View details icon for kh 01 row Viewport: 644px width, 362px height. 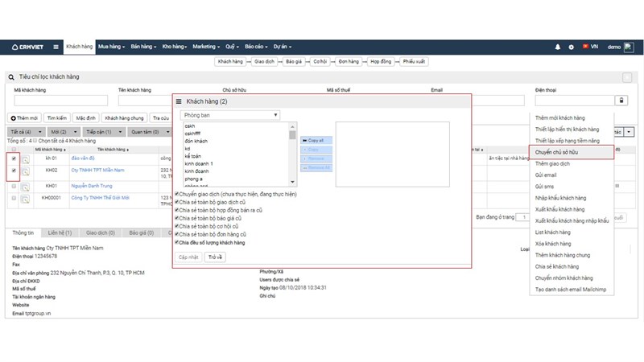pyautogui.click(x=26, y=159)
